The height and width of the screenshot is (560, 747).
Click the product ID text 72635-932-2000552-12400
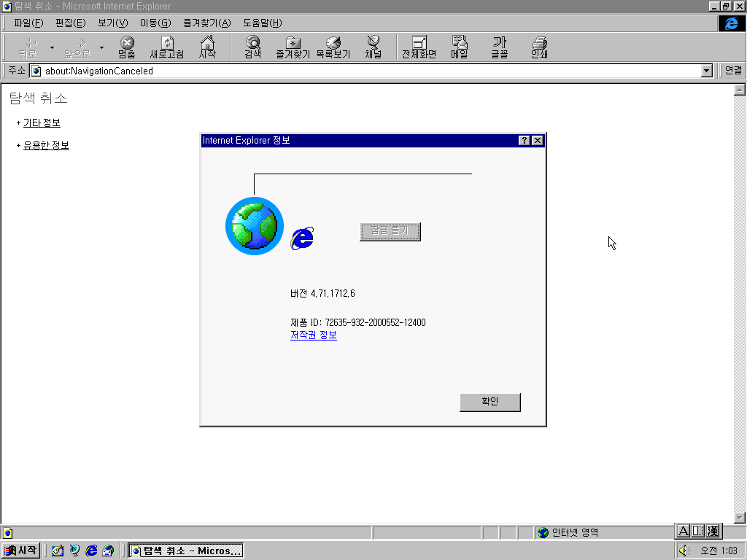coord(376,322)
